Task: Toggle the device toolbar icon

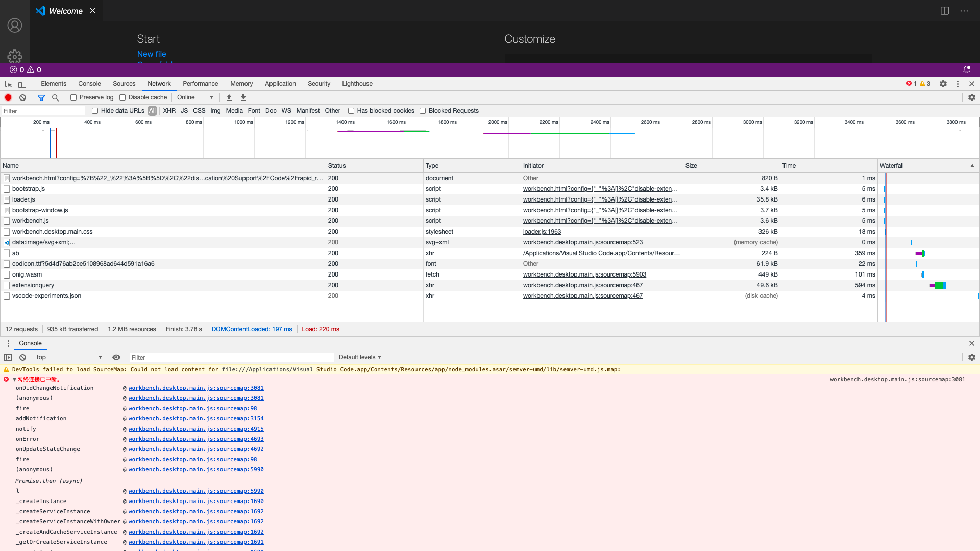Action: (x=22, y=84)
